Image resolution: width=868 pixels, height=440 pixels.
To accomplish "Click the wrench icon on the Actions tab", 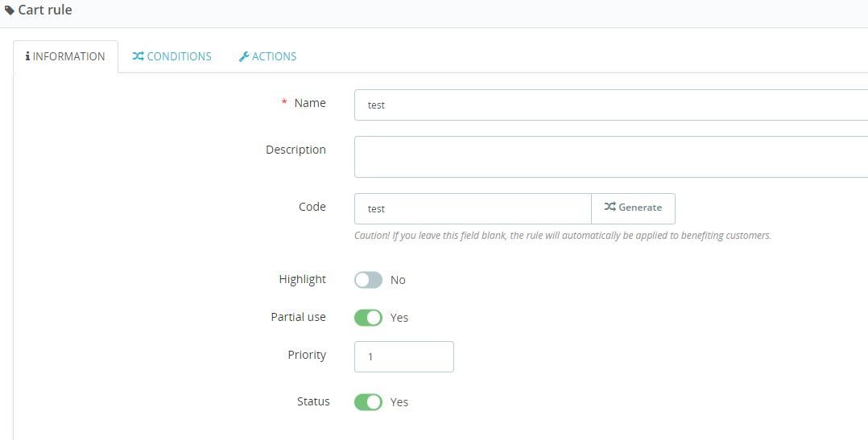I will [244, 56].
